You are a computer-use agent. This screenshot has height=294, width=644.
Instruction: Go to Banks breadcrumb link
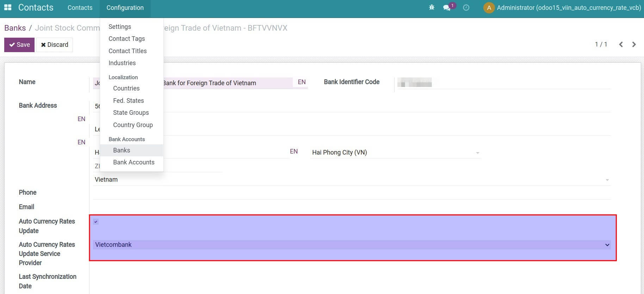[x=15, y=28]
